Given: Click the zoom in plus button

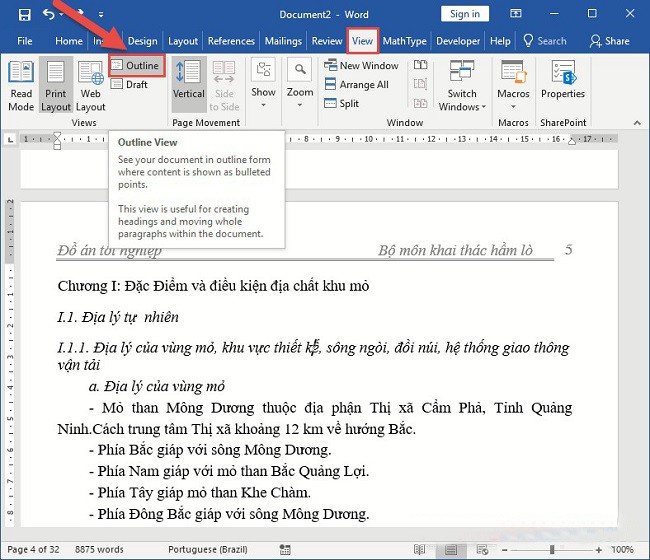Looking at the screenshot, I should (599, 550).
